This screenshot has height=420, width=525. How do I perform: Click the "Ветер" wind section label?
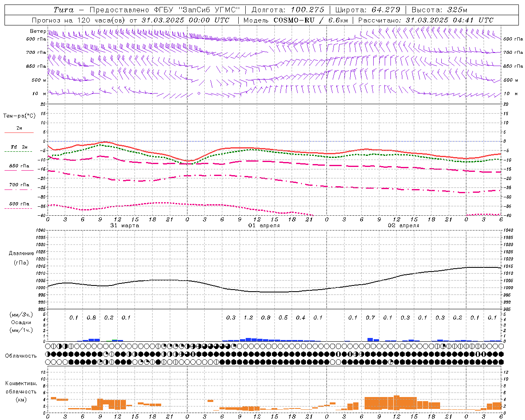click(38, 31)
